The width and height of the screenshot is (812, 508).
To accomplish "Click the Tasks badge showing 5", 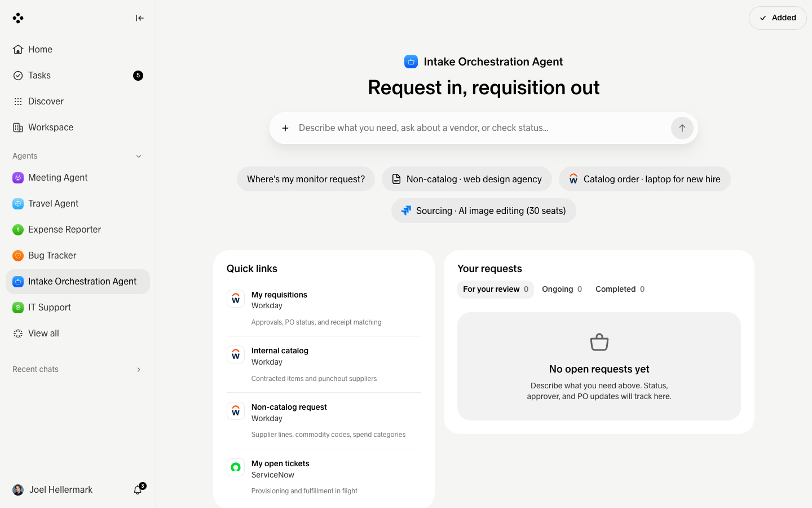I will click(x=138, y=76).
